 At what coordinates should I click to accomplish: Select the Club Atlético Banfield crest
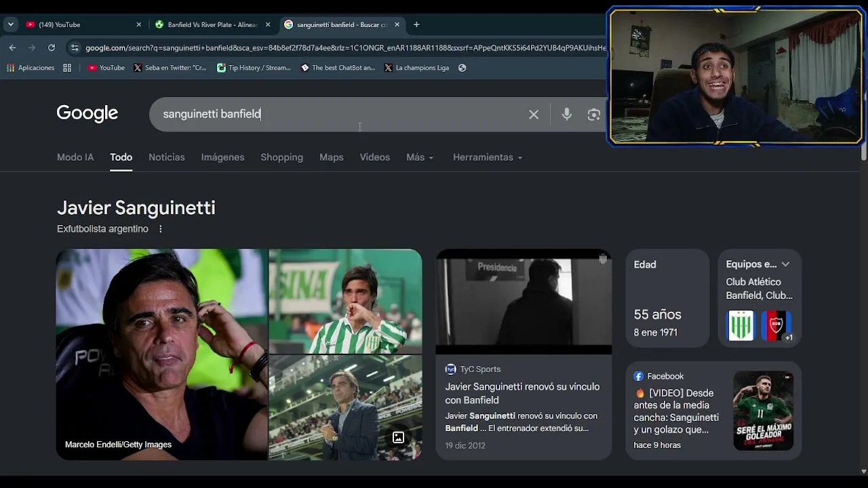tap(741, 325)
